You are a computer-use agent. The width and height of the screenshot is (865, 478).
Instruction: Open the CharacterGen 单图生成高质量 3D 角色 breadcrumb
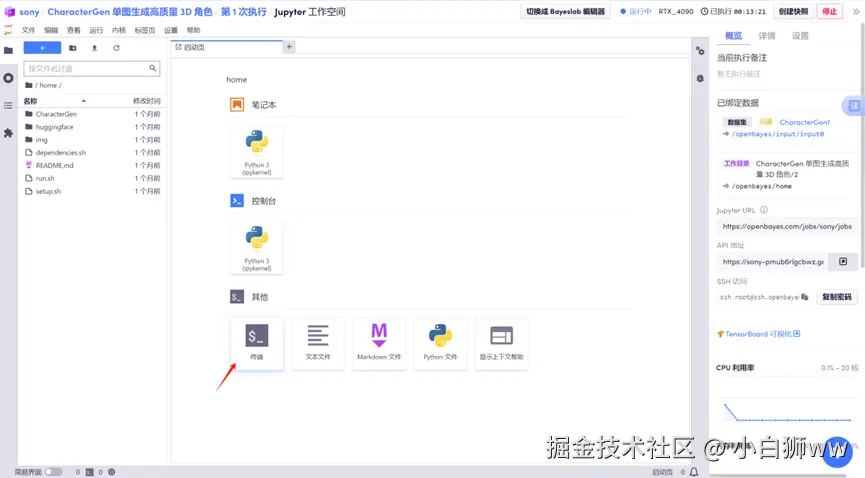point(130,12)
